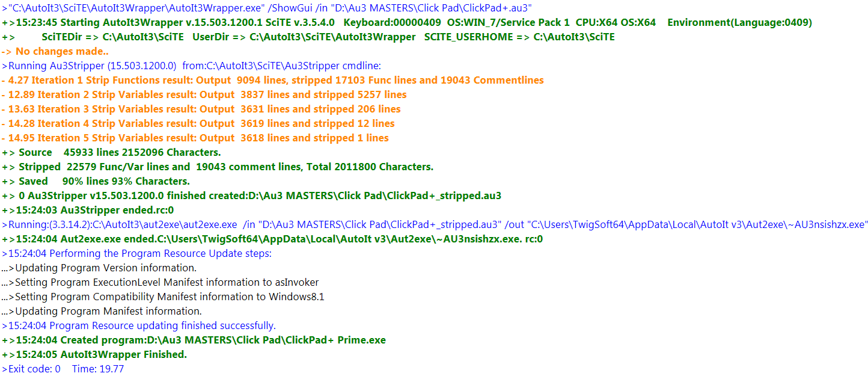Select the 'Exit code: 0 Time: 19.77' line
The height and width of the screenshot is (388, 868).
[x=63, y=369]
